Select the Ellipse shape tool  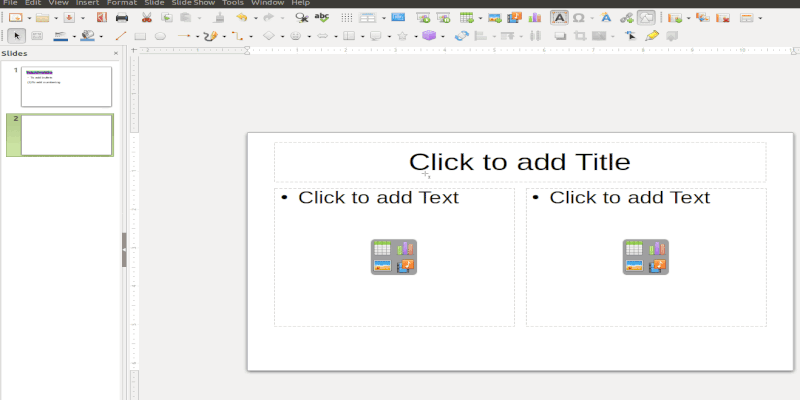160,36
